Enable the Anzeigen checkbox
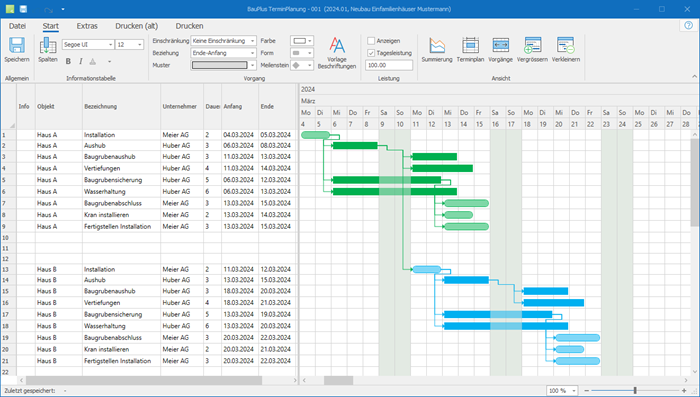This screenshot has width=700, height=397. 371,41
